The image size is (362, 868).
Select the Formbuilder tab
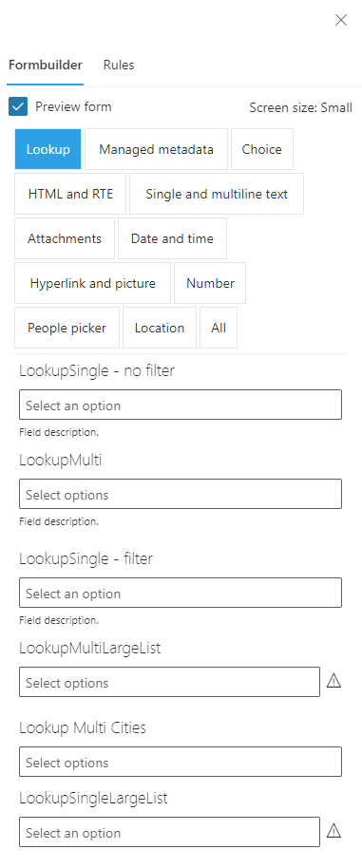tap(46, 65)
